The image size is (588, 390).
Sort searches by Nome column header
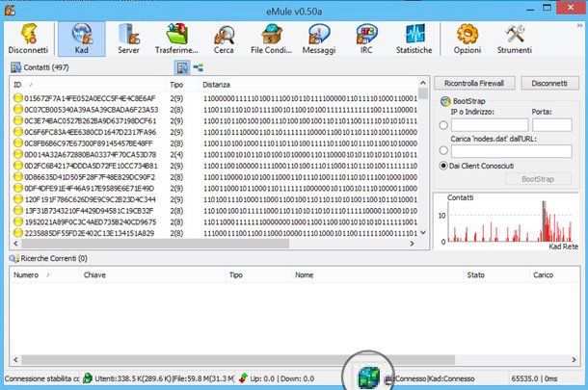click(x=377, y=275)
